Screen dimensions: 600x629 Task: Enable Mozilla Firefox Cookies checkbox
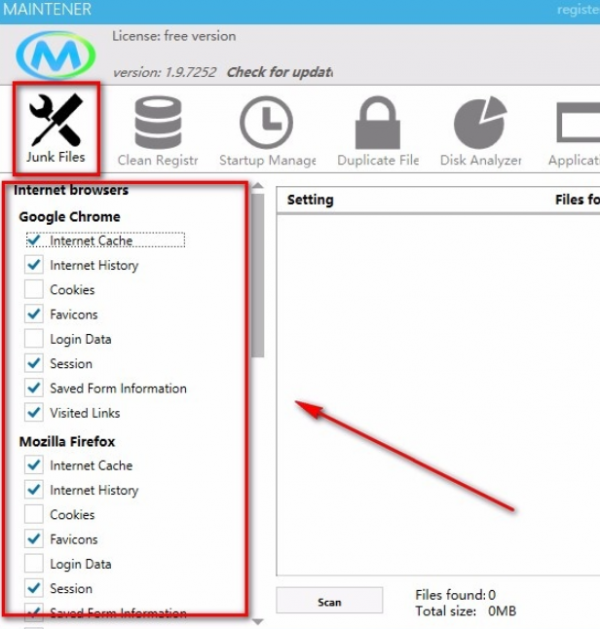point(34,515)
